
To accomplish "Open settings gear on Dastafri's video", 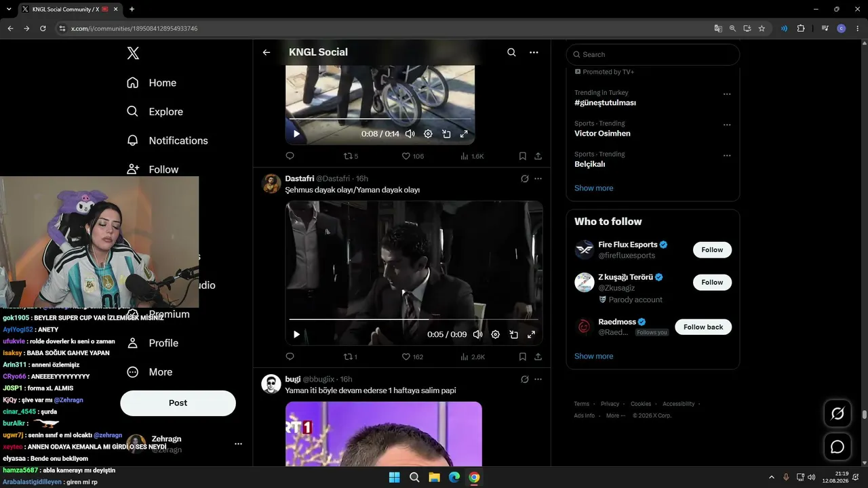I will coord(496,334).
